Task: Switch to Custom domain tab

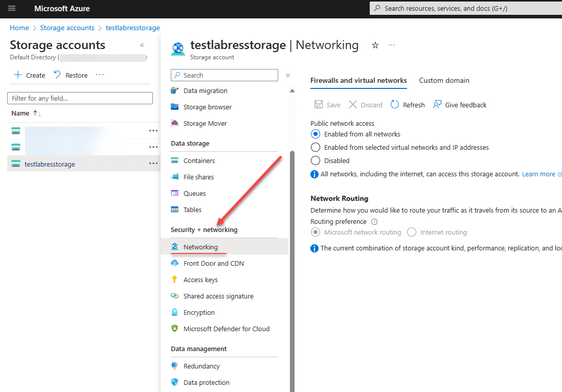Action: tap(444, 81)
